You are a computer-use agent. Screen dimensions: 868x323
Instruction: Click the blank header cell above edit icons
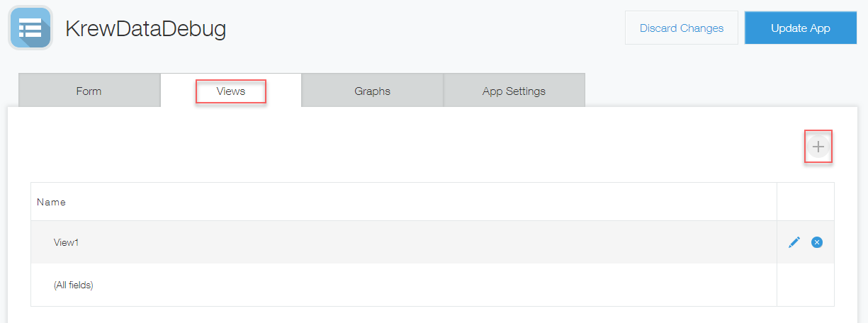point(806,202)
